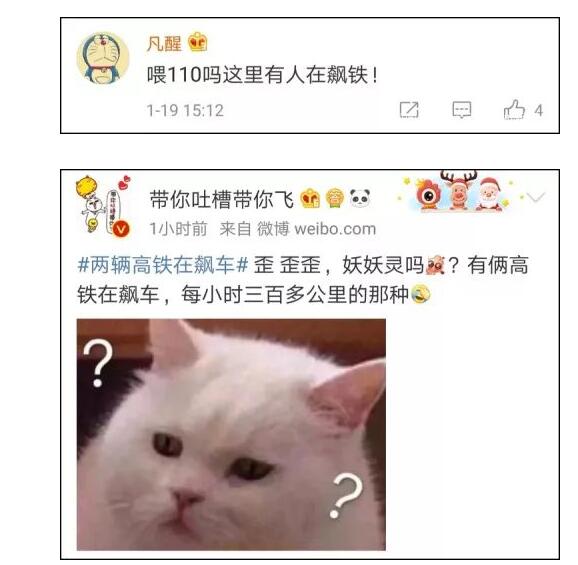This screenshot has height=565, width=578.
Task: Click the repost share icon on 凡醒's comment
Action: tap(409, 110)
